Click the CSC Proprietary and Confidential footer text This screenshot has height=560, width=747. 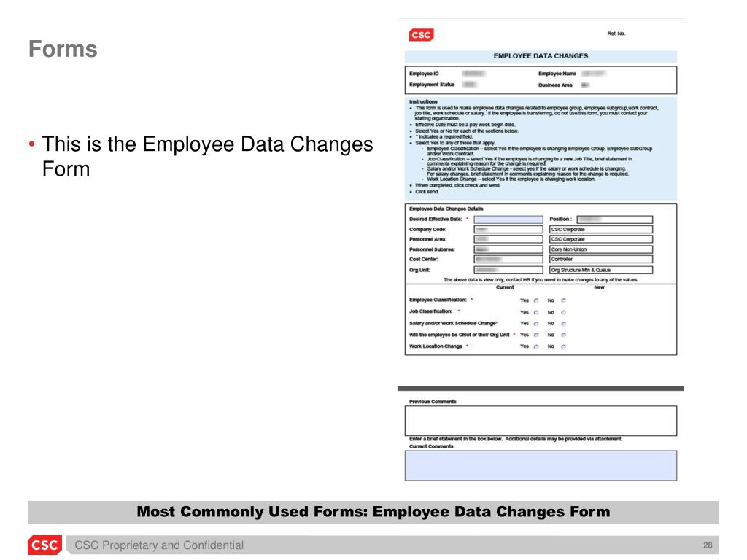(x=159, y=545)
